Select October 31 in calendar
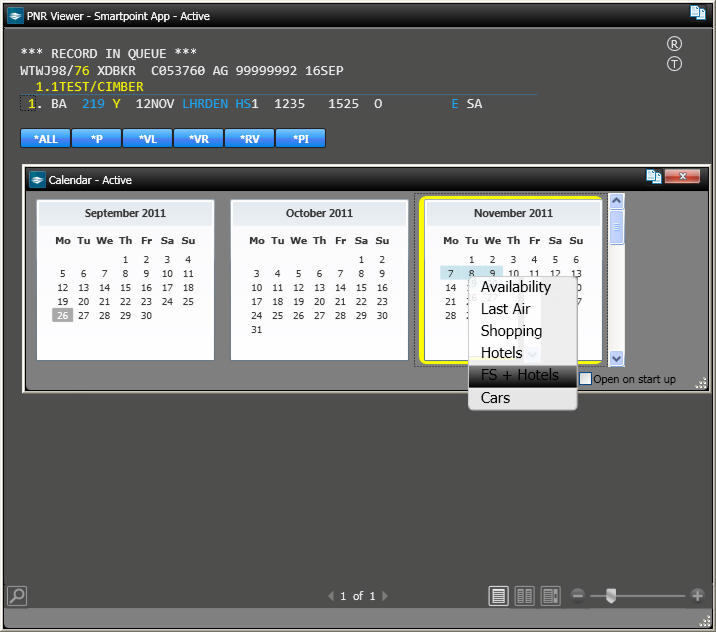The width and height of the screenshot is (716, 632). [257, 329]
